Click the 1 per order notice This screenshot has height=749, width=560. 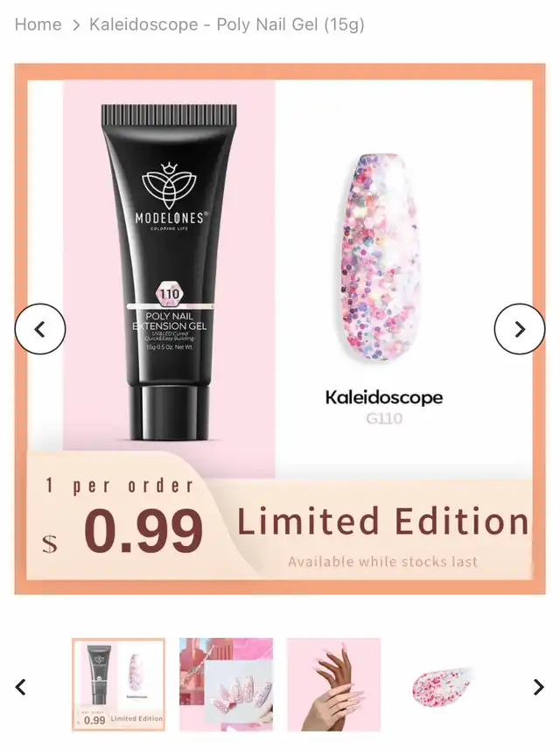click(x=120, y=486)
